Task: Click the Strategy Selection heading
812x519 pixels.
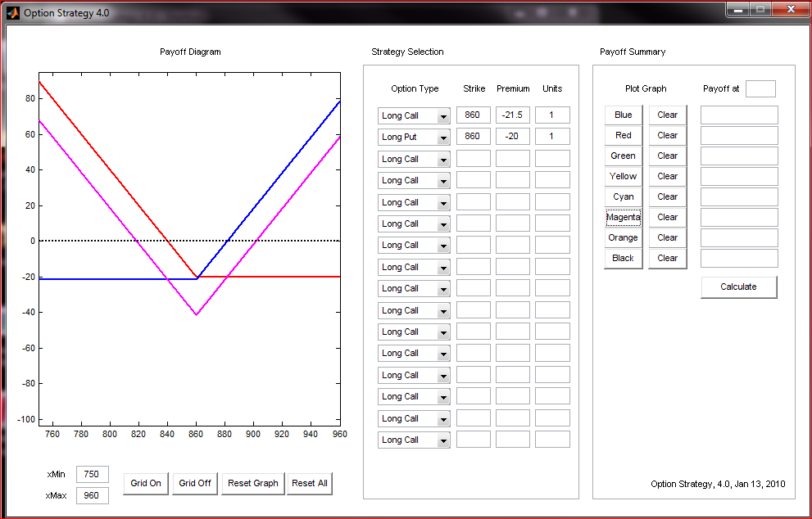Action: pos(407,52)
